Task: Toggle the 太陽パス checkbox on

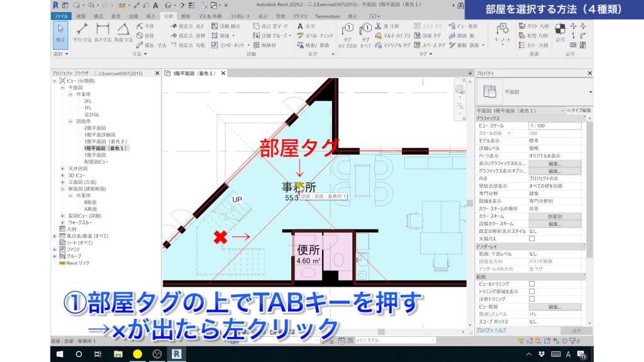Action: pos(533,239)
